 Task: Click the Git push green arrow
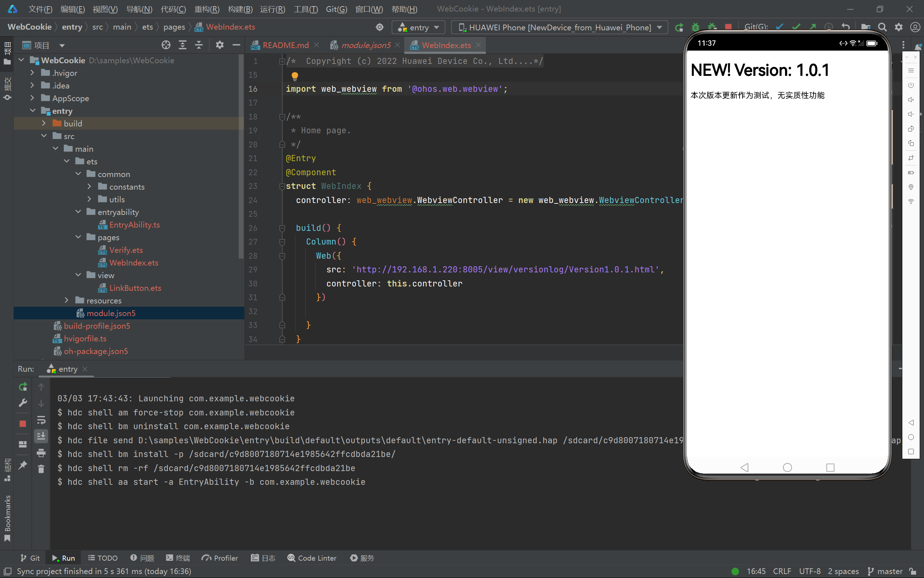(812, 27)
